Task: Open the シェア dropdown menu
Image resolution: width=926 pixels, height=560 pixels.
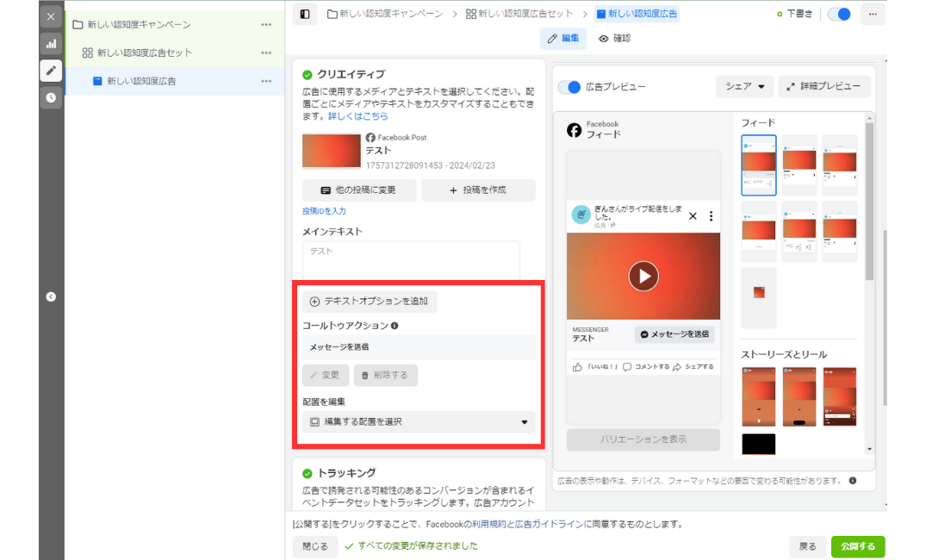Action: click(744, 87)
